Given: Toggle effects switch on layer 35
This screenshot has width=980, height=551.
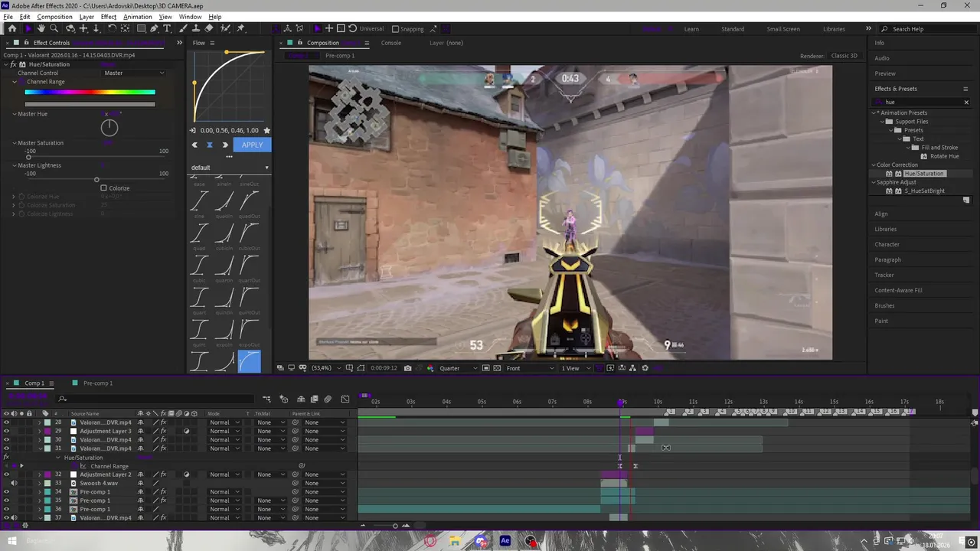Looking at the screenshot, I should tap(163, 500).
